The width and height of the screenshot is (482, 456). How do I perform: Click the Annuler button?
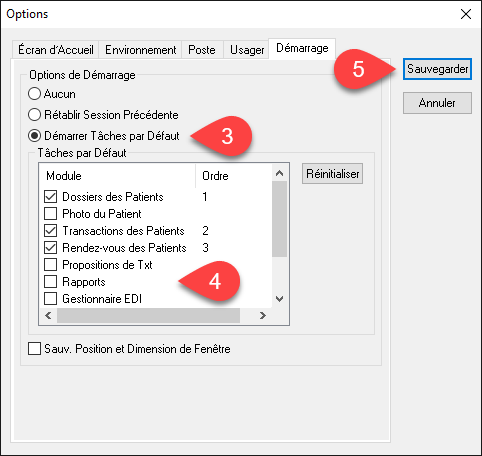(x=437, y=103)
